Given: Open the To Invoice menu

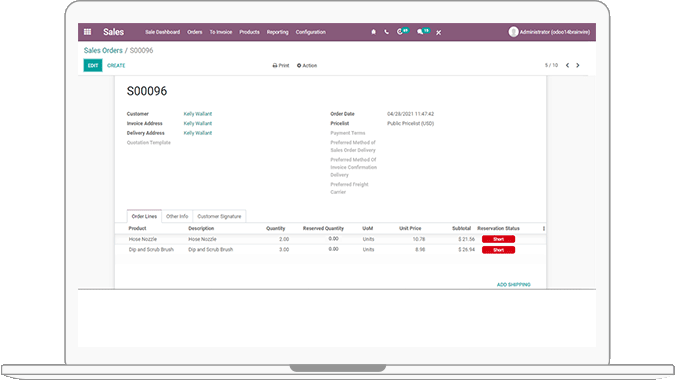Looking at the screenshot, I should [221, 32].
